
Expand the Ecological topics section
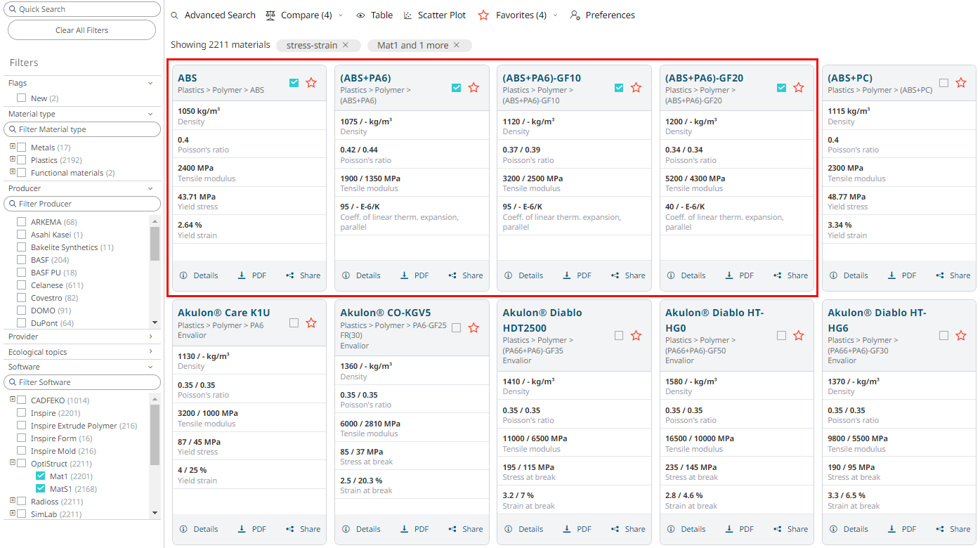[150, 352]
